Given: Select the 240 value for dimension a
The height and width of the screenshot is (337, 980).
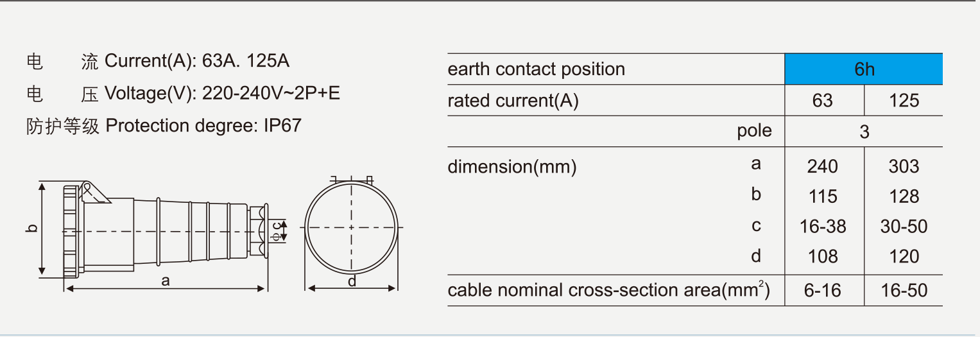Looking at the screenshot, I should click(x=822, y=167).
